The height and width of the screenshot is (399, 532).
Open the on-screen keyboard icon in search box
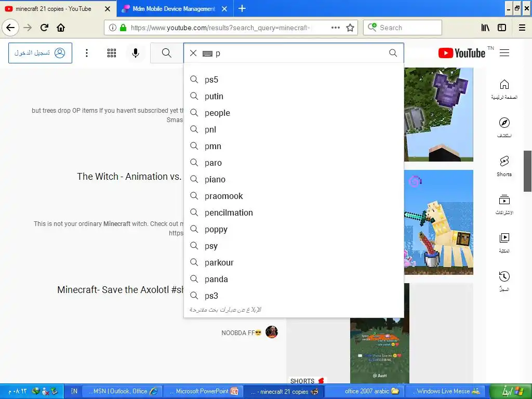tap(207, 54)
